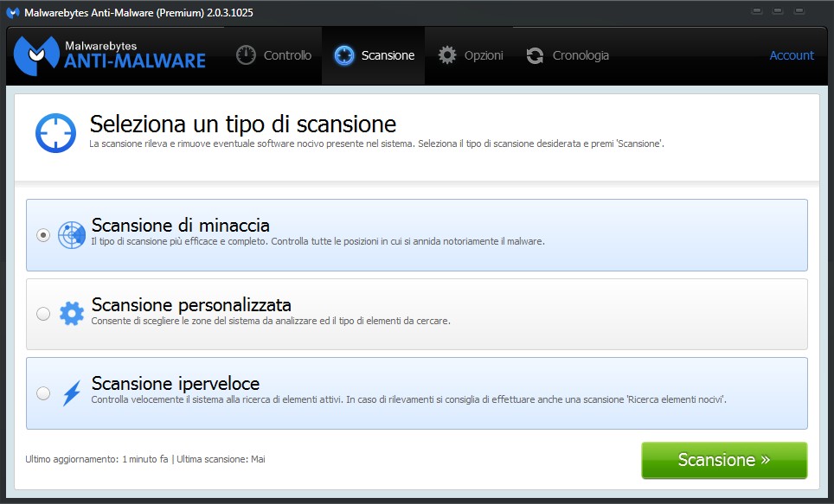Minimize the Malwarebytes window
834x504 pixels.
[x=757, y=11]
